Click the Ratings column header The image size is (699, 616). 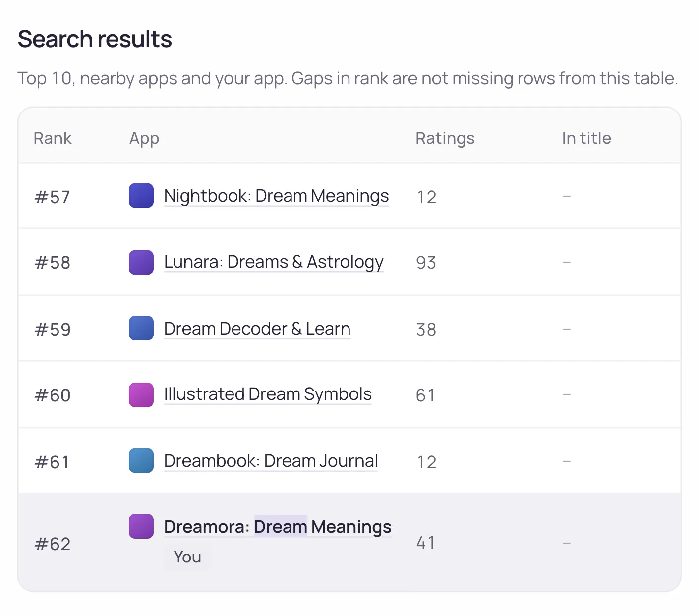(x=445, y=139)
